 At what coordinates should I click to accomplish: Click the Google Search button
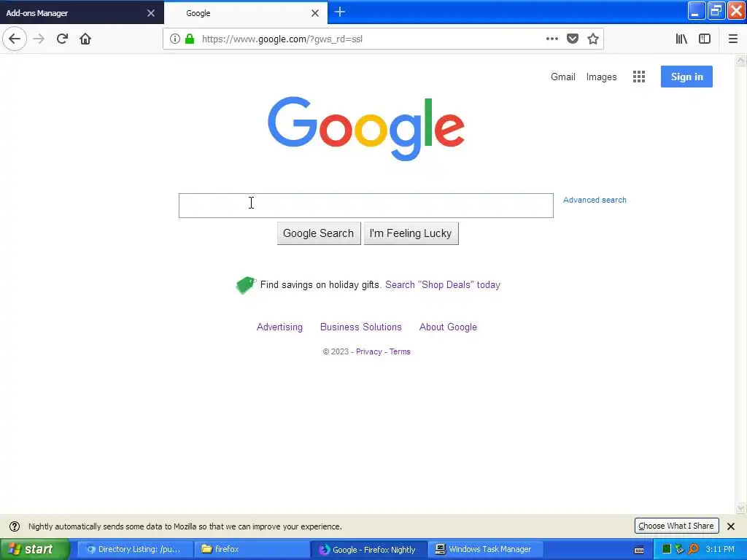click(x=319, y=233)
